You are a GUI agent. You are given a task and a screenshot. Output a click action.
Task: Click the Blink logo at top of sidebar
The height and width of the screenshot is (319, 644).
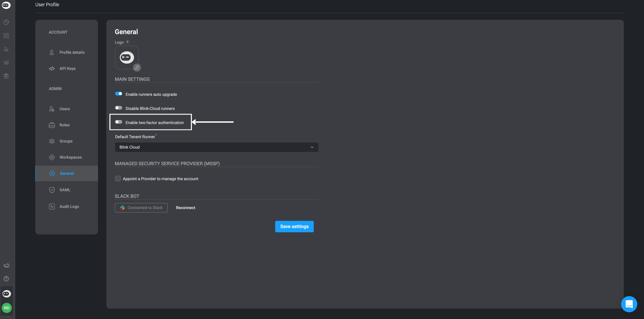(x=6, y=5)
